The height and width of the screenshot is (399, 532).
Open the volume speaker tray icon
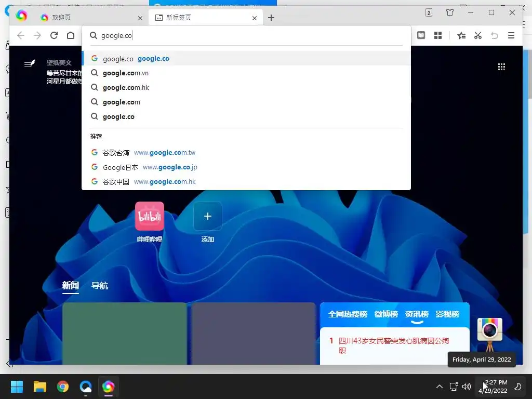coord(467,387)
